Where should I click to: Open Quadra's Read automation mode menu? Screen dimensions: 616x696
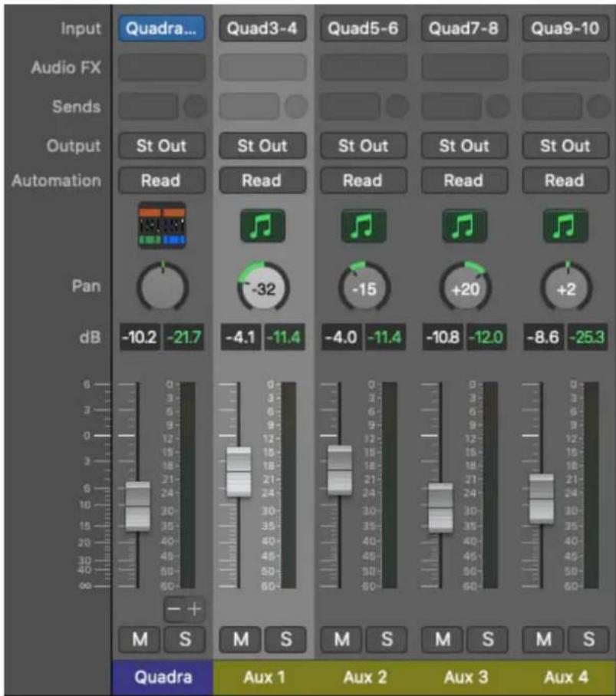point(162,180)
